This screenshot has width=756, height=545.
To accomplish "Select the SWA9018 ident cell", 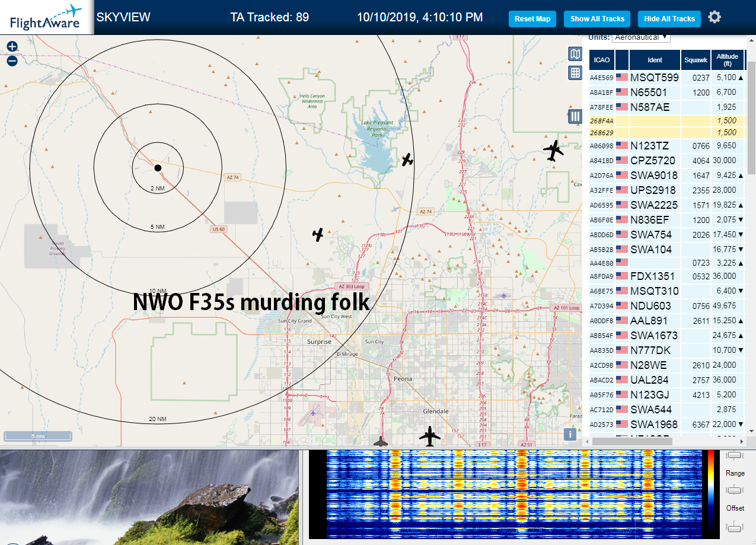I will pyautogui.click(x=655, y=175).
